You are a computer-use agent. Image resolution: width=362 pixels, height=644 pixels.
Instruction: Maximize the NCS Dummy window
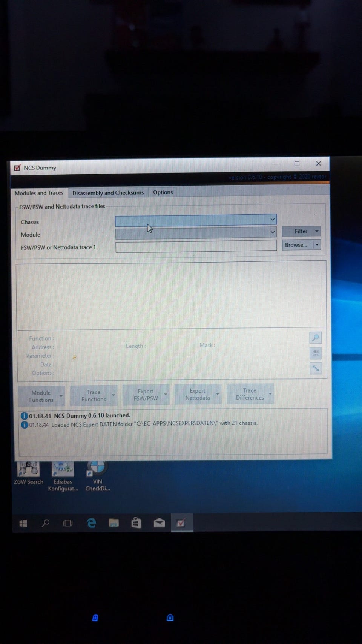point(297,164)
